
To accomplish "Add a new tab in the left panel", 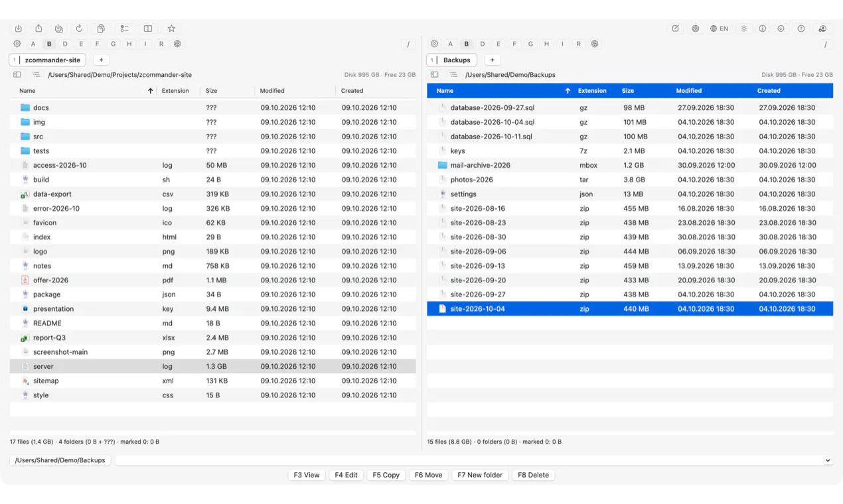I will [101, 60].
